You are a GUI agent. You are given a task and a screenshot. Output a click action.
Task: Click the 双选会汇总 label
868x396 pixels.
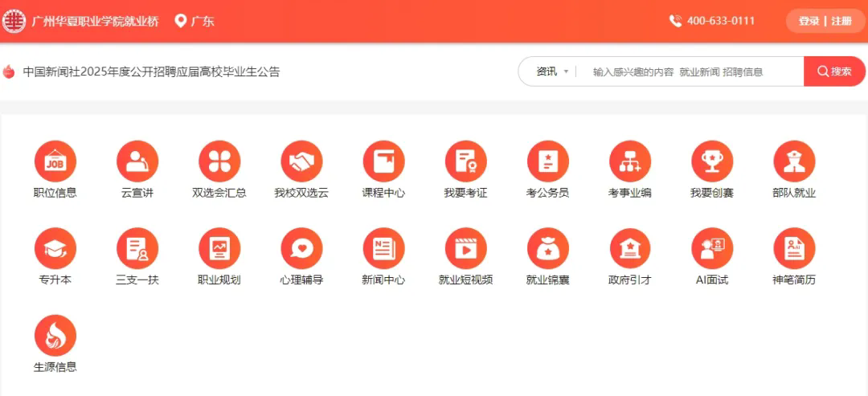(x=219, y=193)
